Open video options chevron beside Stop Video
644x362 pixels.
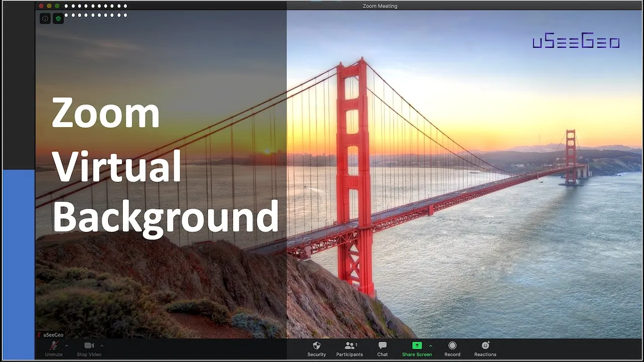(102, 346)
